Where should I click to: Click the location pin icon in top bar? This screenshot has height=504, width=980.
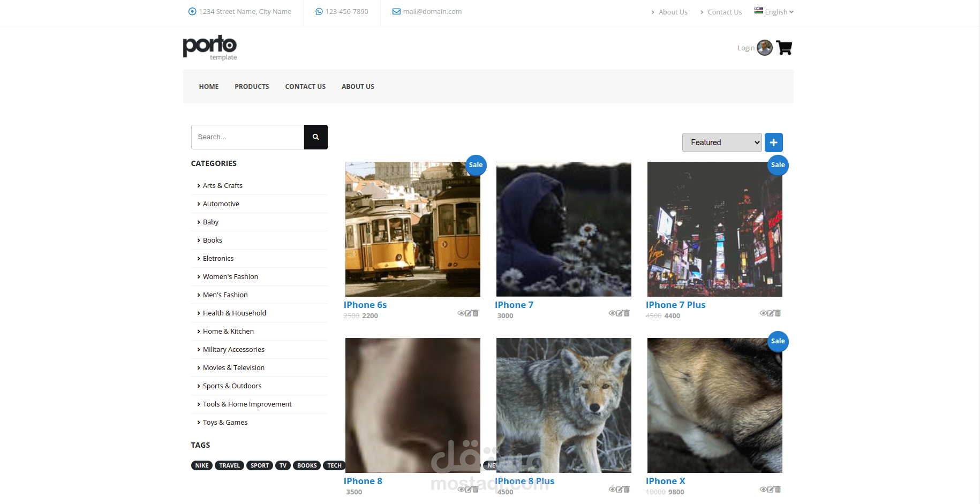point(192,11)
